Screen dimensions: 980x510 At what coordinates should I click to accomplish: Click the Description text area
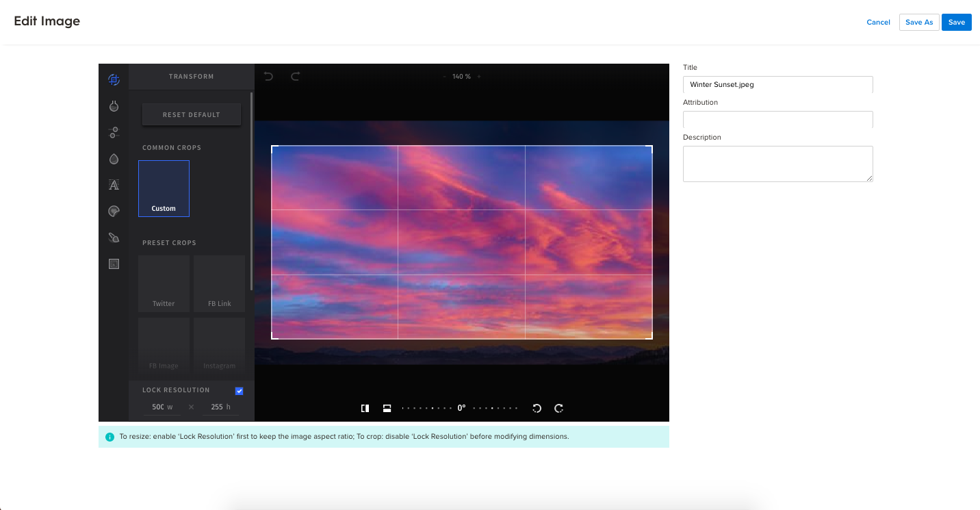coord(778,164)
